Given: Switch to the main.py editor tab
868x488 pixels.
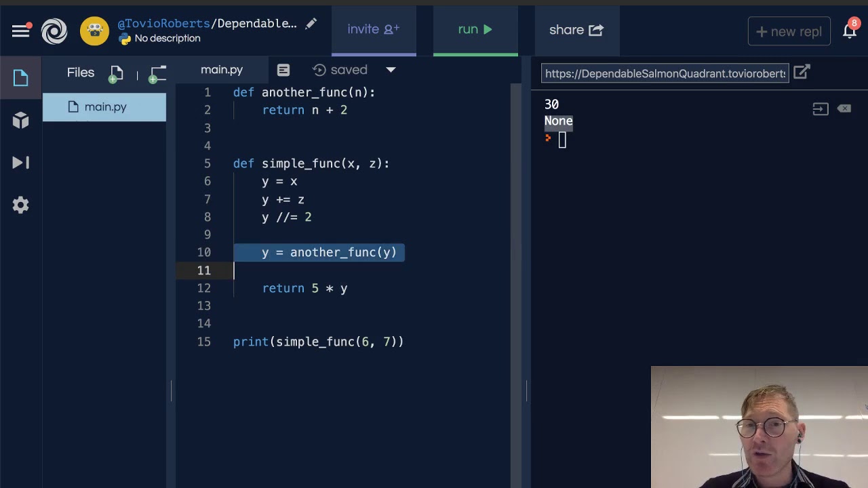Looking at the screenshot, I should [222, 70].
